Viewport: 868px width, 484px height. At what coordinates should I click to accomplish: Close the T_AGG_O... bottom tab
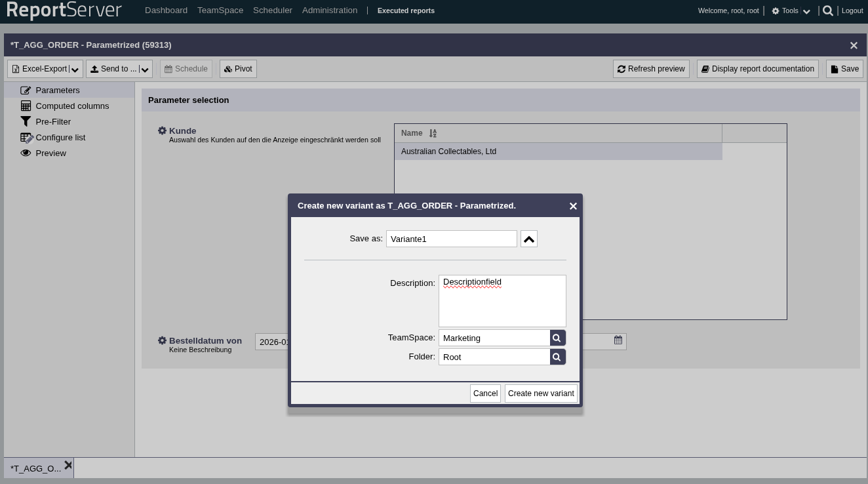point(68,466)
